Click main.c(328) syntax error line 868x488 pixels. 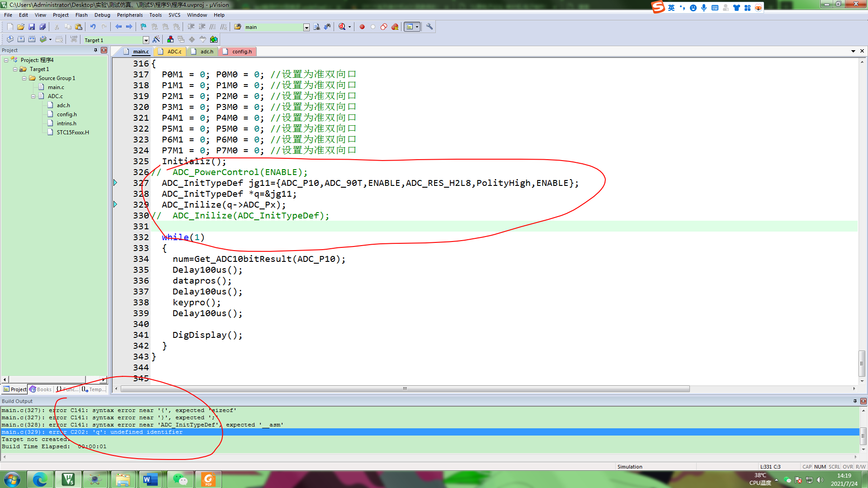pyautogui.click(x=142, y=425)
